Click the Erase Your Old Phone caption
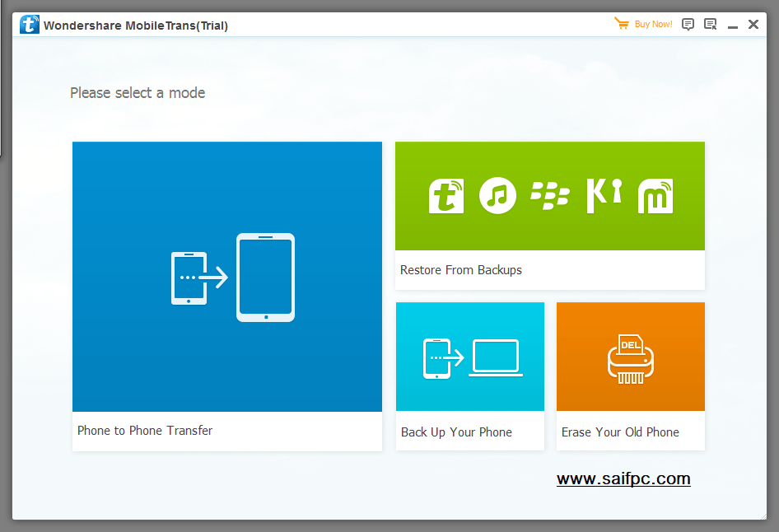 pos(620,432)
